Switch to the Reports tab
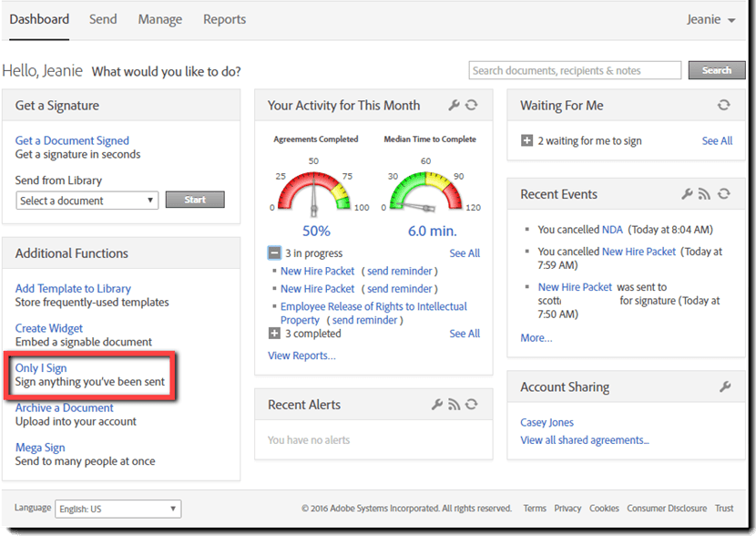Screen dimensions: 756x536 [x=224, y=18]
